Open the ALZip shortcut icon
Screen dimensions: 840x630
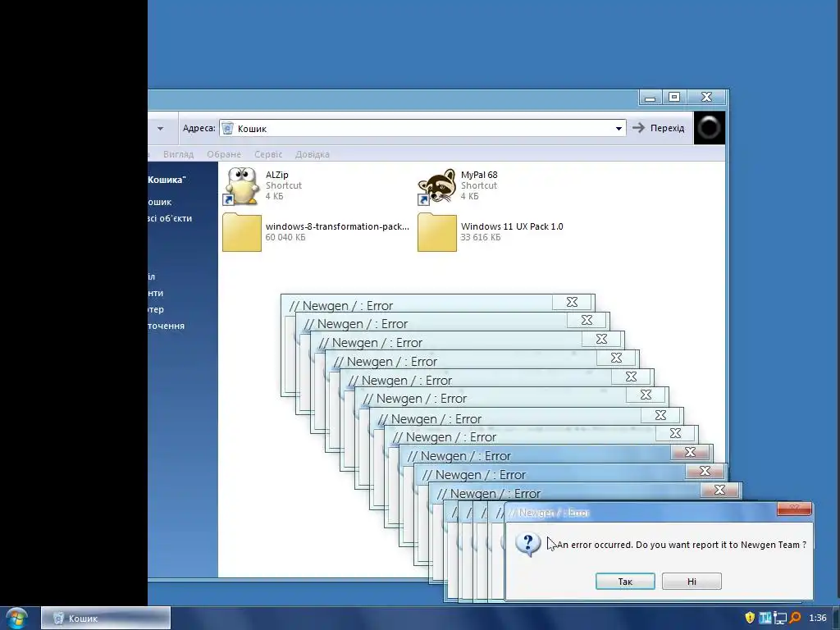coord(242,186)
